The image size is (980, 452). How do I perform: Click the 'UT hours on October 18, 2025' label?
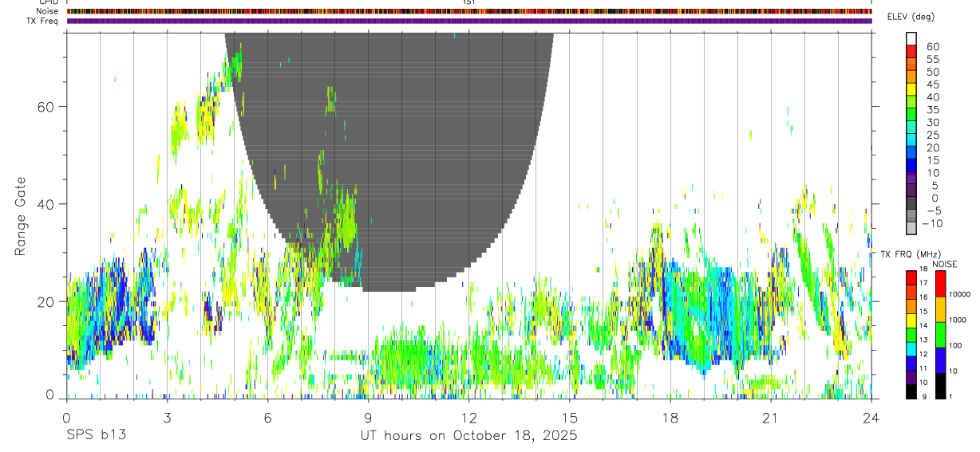click(x=468, y=436)
